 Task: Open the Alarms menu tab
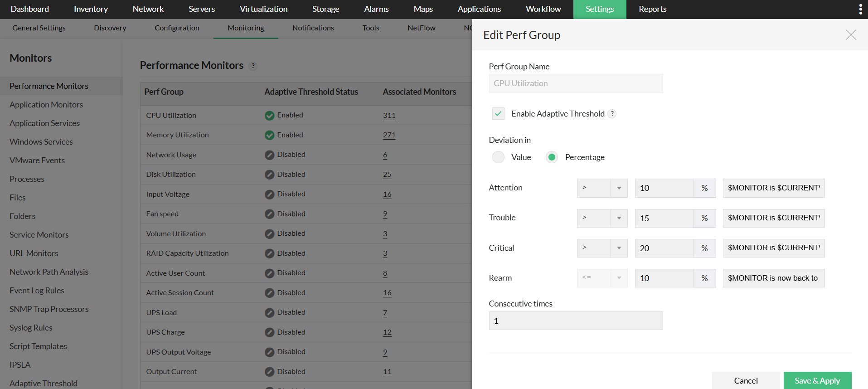click(376, 9)
